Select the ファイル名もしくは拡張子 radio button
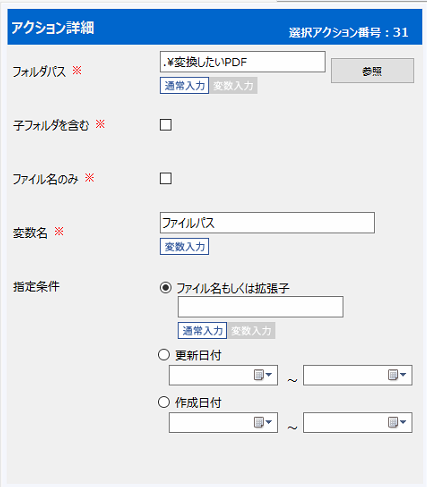Image resolution: width=427 pixels, height=487 pixels. pos(166,288)
